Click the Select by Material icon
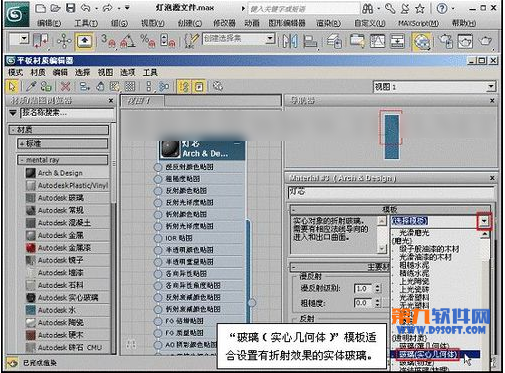 (218, 87)
